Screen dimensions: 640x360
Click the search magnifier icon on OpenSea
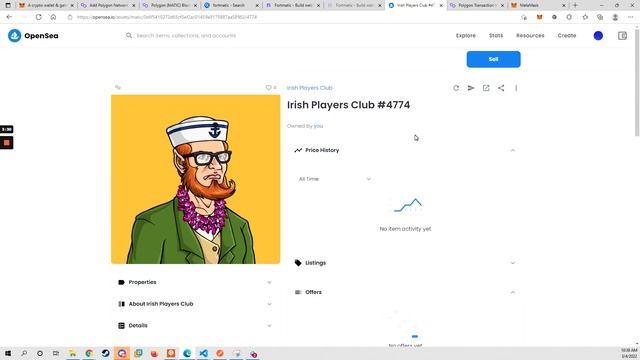[129, 36]
